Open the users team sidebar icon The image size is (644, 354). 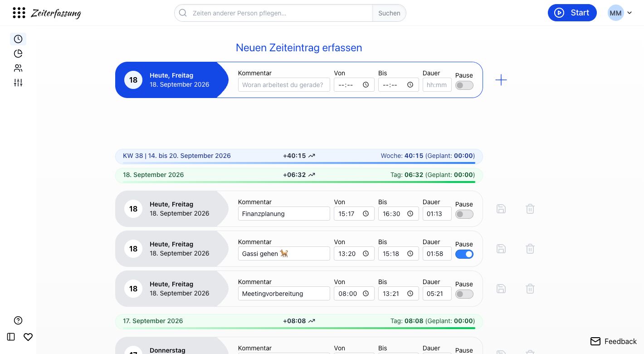click(x=18, y=68)
